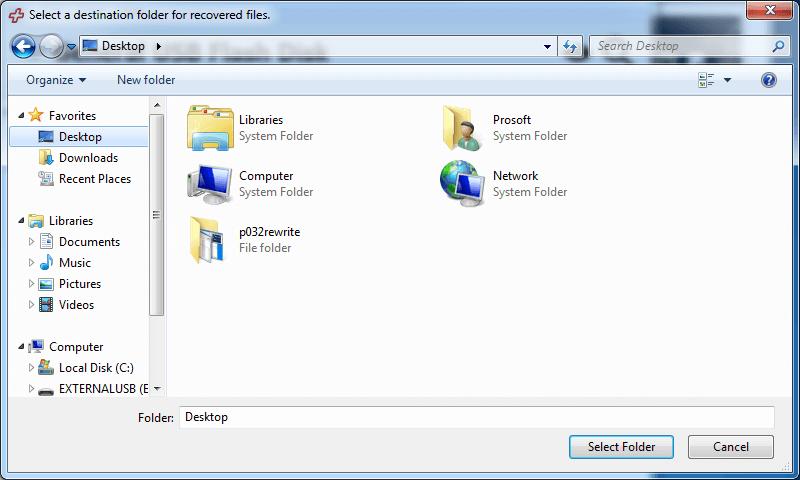Expand the Music library node
The height and width of the screenshot is (480, 800).
[31, 263]
